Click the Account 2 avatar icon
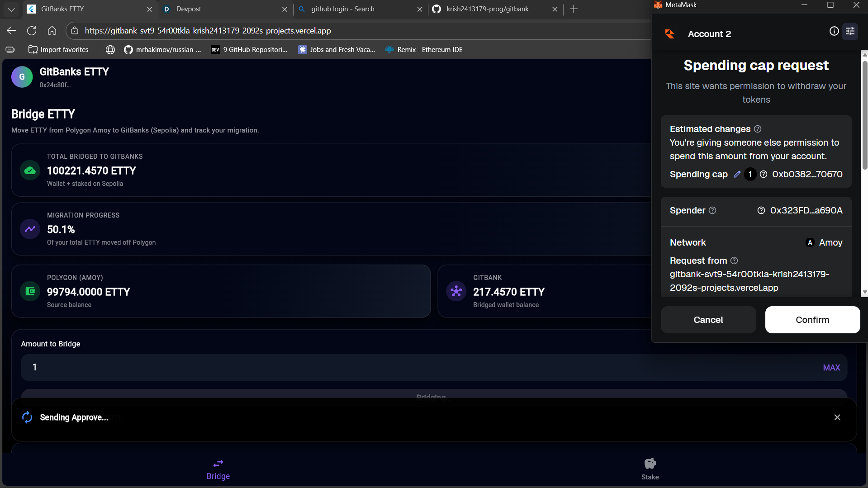The image size is (868, 488). 670,34
